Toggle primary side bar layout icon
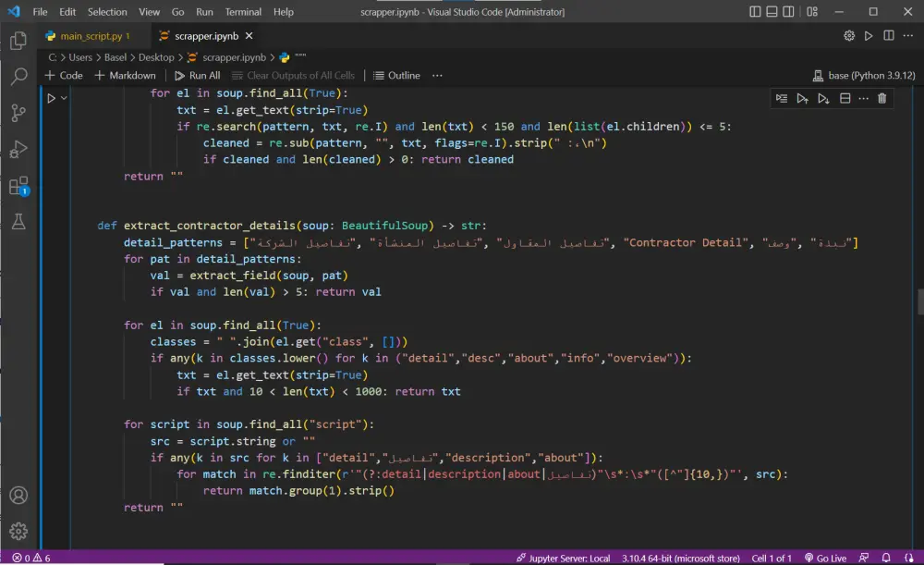This screenshot has height=565, width=924. (x=755, y=12)
